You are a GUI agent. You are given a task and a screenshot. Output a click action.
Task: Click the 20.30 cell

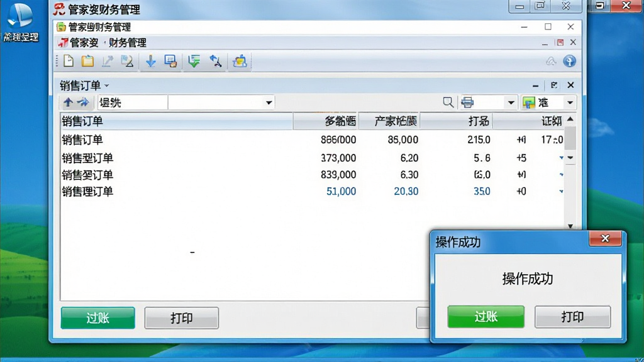tap(406, 192)
